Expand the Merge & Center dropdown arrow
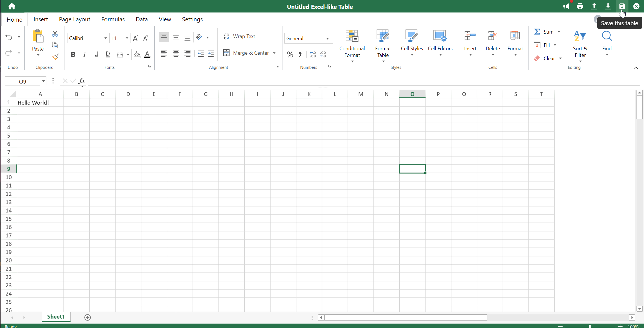 (274, 53)
